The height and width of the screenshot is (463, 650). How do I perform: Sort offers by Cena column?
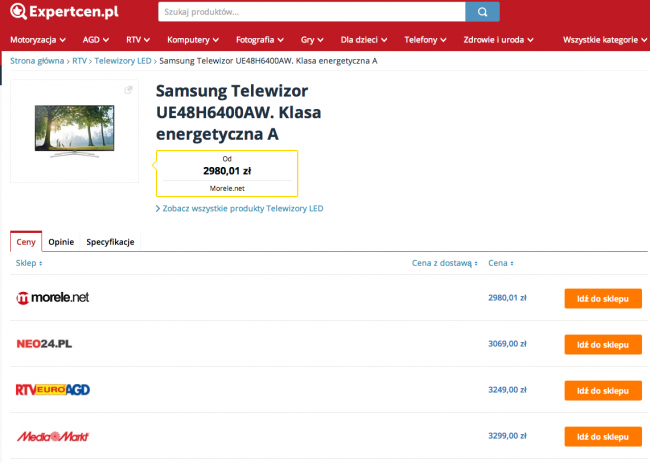pyautogui.click(x=500, y=263)
